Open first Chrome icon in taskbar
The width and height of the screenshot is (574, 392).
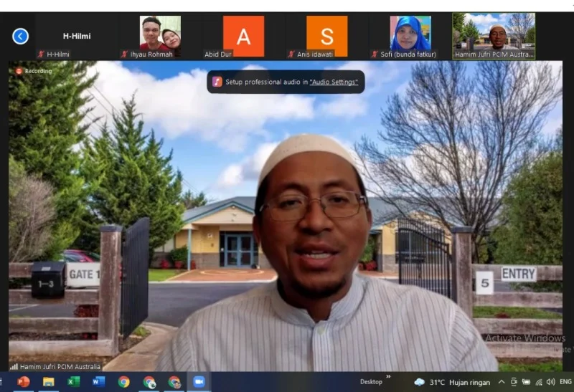tap(123, 382)
